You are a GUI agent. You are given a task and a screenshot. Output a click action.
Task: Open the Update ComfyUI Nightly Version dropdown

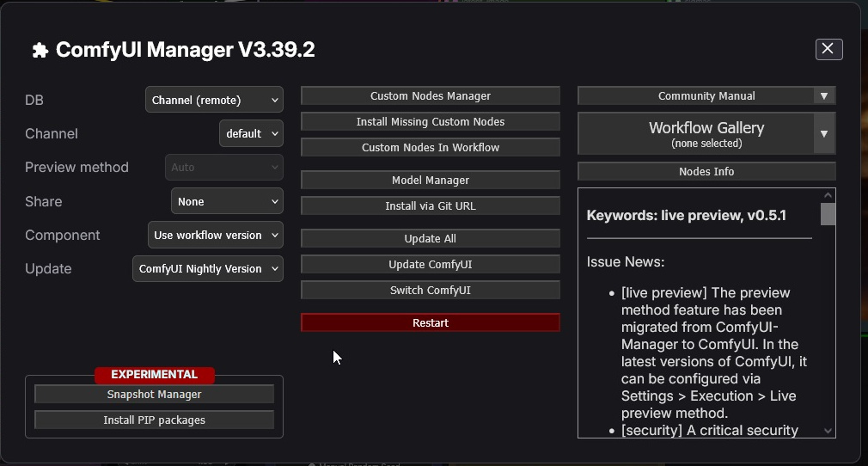click(x=208, y=269)
